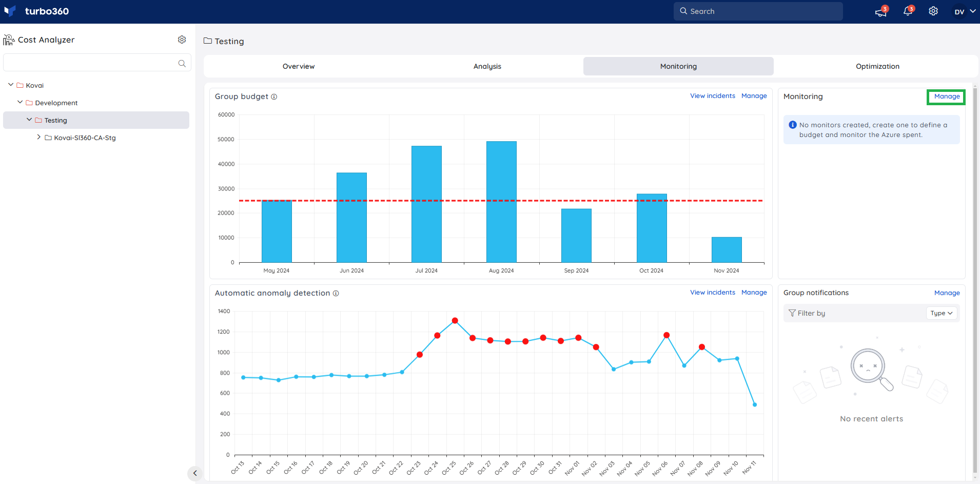This screenshot has height=484, width=980.
Task: Click the turbo360 logo icon
Action: [10, 11]
